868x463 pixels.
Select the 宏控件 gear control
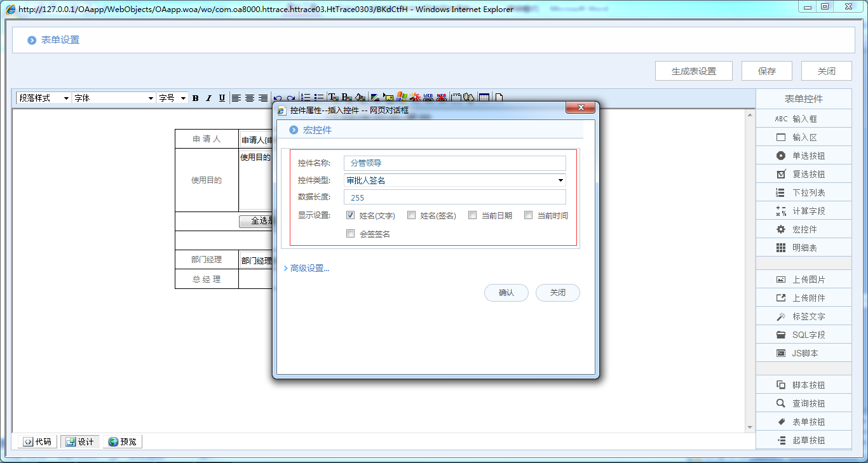(803, 229)
